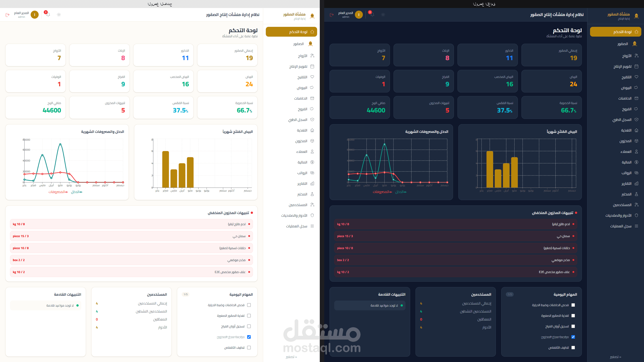Viewport: 644px width, 362px height.
Task: Click the falcon icon beside الصقور in light sidebar
Action: tap(310, 44)
